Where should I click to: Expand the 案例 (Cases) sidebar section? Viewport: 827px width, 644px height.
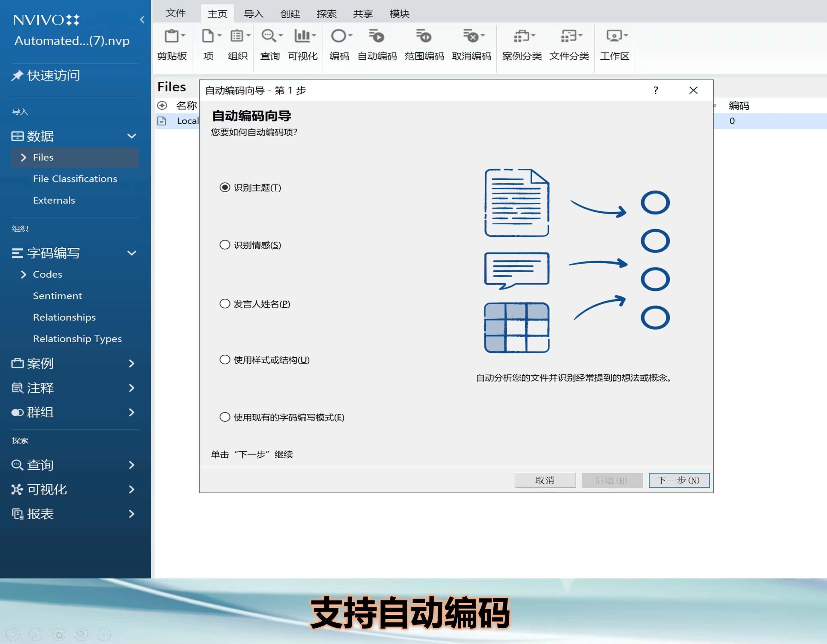[x=131, y=364]
